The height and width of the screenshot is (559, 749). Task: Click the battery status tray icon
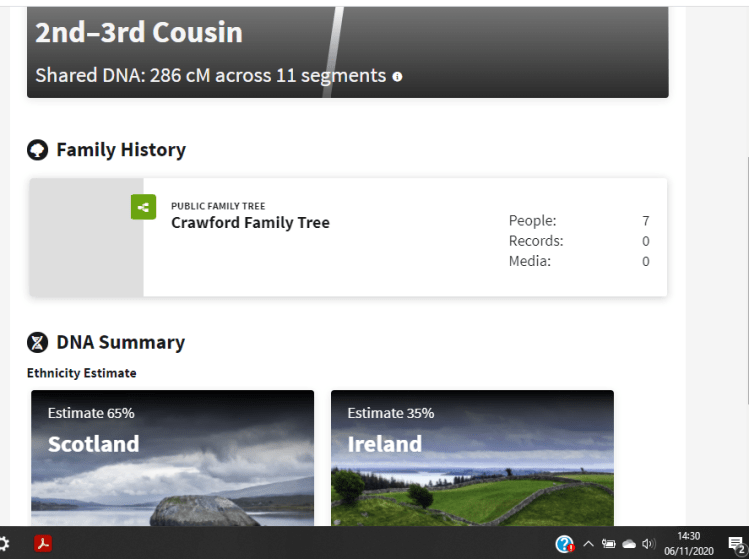click(x=608, y=544)
